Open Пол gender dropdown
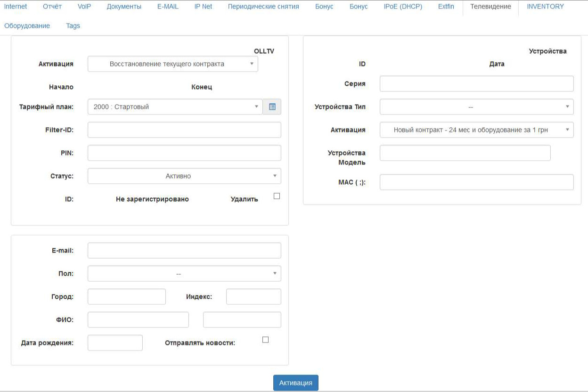 [184, 274]
